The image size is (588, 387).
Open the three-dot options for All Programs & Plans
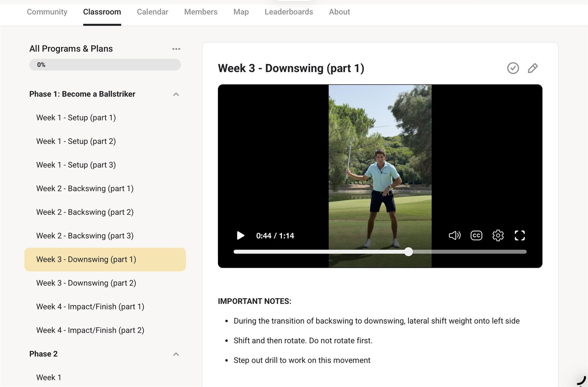click(176, 49)
